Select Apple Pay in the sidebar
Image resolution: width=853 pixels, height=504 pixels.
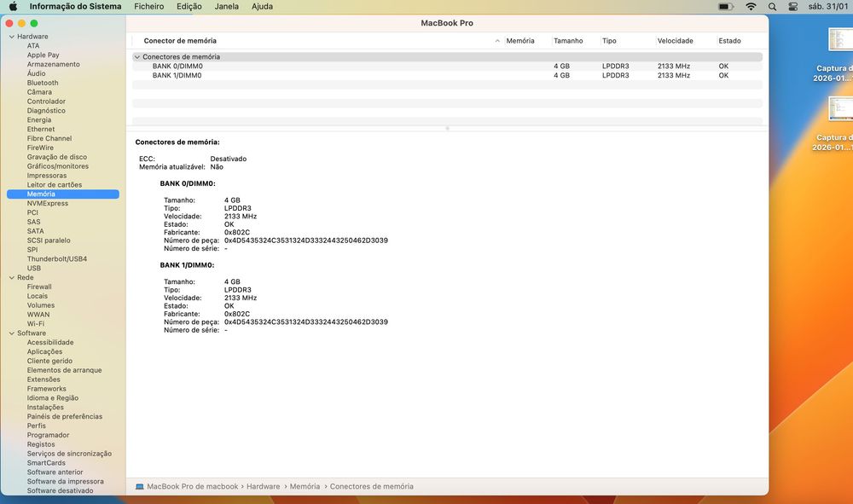(x=43, y=55)
